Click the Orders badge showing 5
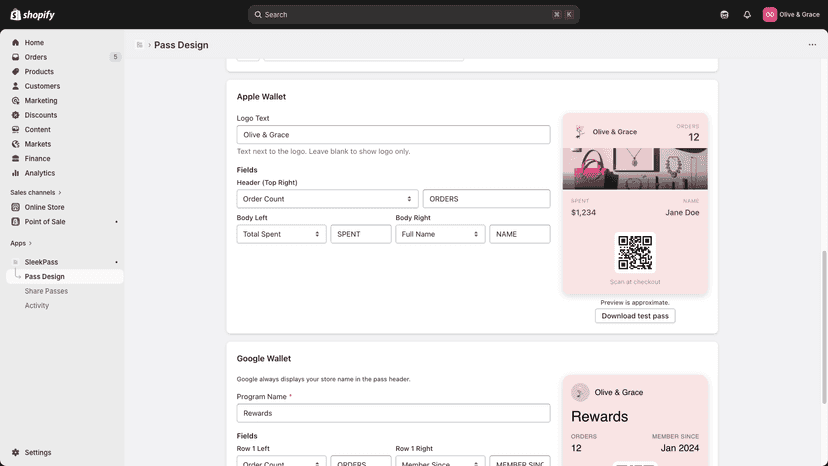This screenshot has height=466, width=828. [115, 57]
